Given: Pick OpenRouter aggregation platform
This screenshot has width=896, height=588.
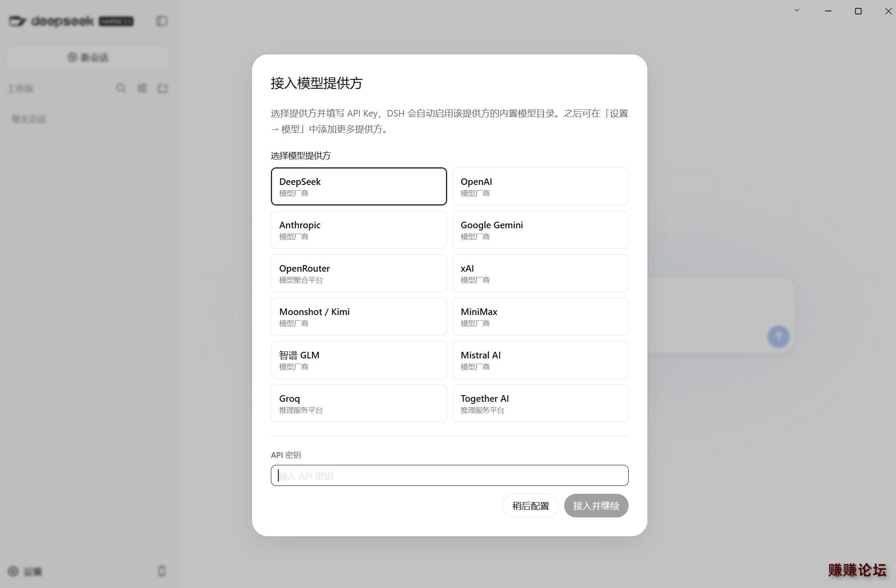Looking at the screenshot, I should point(359,273).
